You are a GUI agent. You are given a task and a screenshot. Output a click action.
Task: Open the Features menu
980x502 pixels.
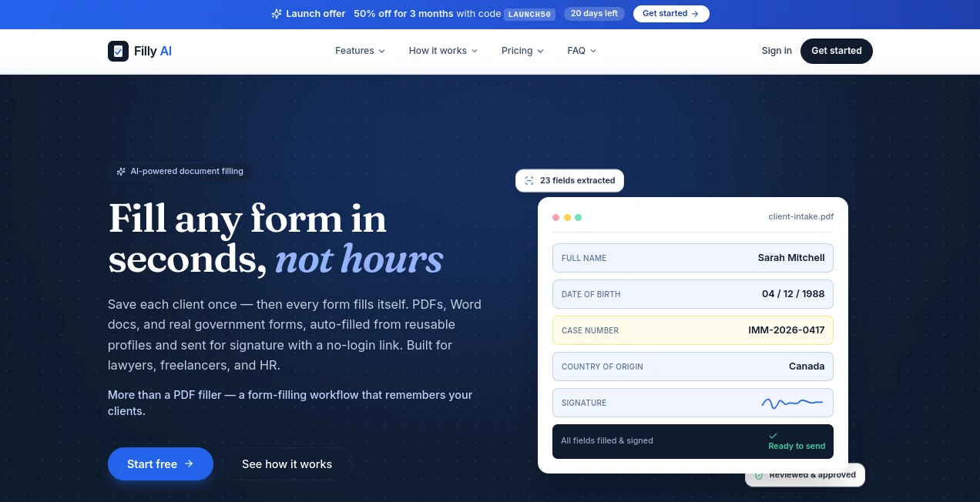click(x=360, y=51)
